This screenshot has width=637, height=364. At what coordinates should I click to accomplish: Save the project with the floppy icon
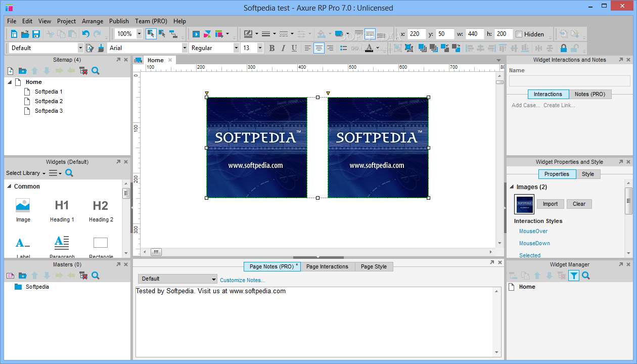[36, 34]
